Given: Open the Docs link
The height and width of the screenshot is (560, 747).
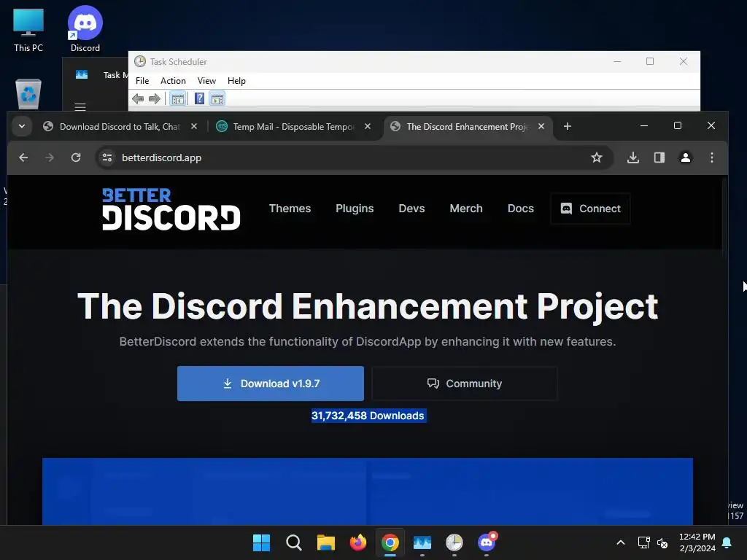Looking at the screenshot, I should (x=520, y=209).
